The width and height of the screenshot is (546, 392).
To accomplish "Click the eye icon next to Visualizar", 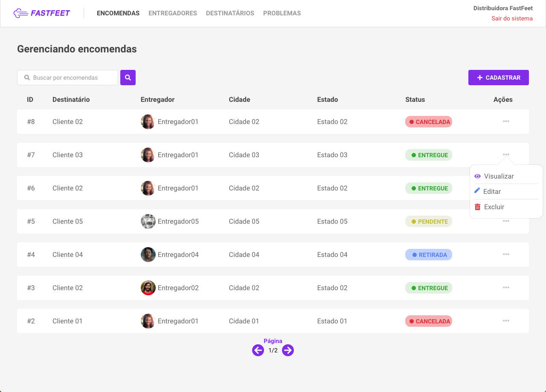I will click(x=477, y=176).
